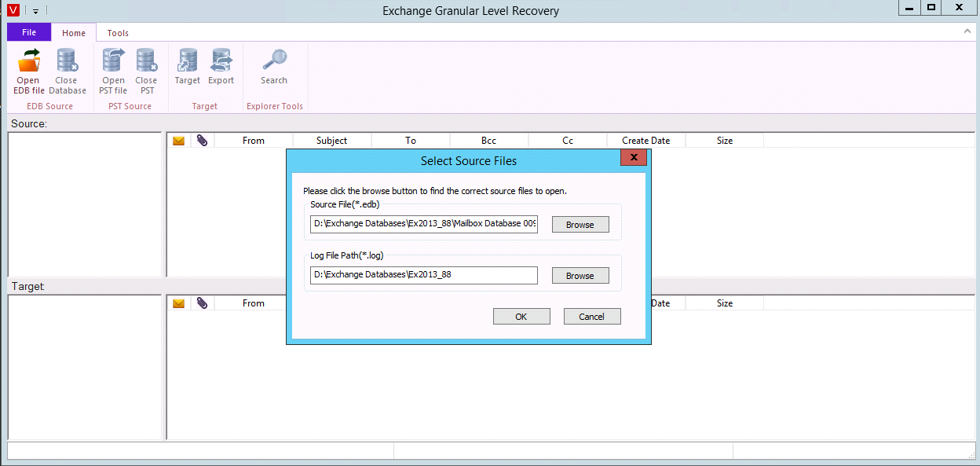This screenshot has height=466, width=980.
Task: Cancel the Select Source Files dialog
Action: tap(591, 316)
